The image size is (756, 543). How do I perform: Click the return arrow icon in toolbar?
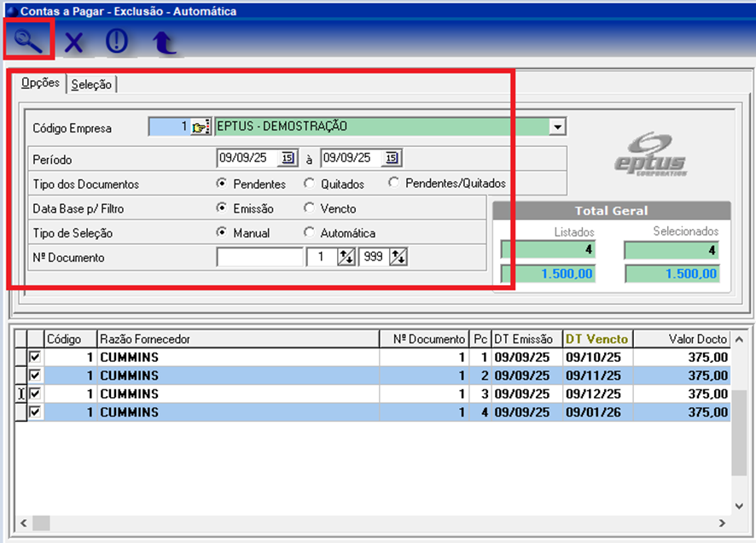[x=164, y=42]
